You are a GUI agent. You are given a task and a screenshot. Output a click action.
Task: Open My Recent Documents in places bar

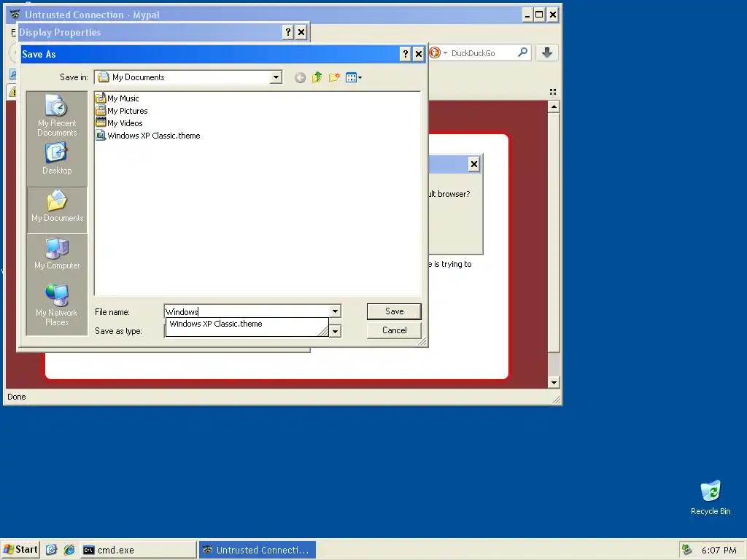[57, 116]
